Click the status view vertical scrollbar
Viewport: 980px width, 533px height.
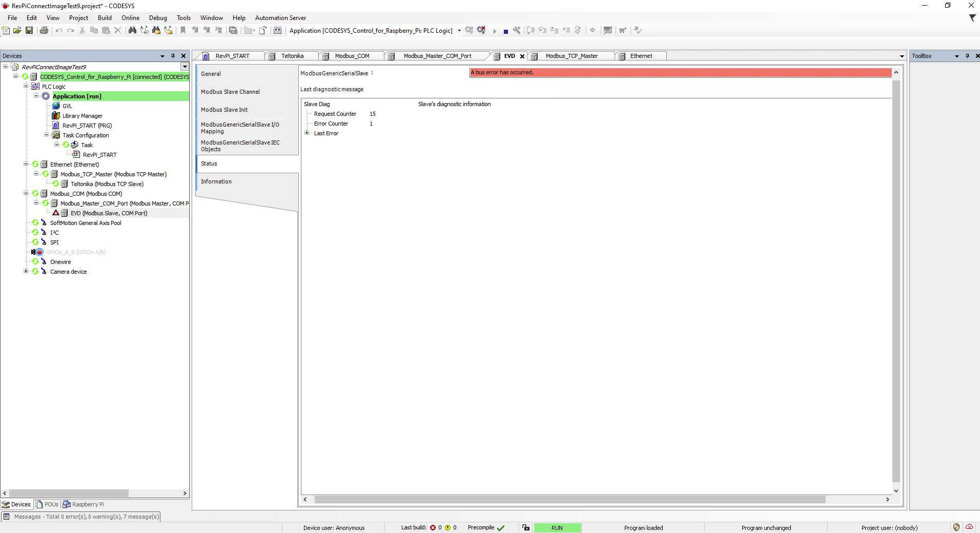click(896, 281)
